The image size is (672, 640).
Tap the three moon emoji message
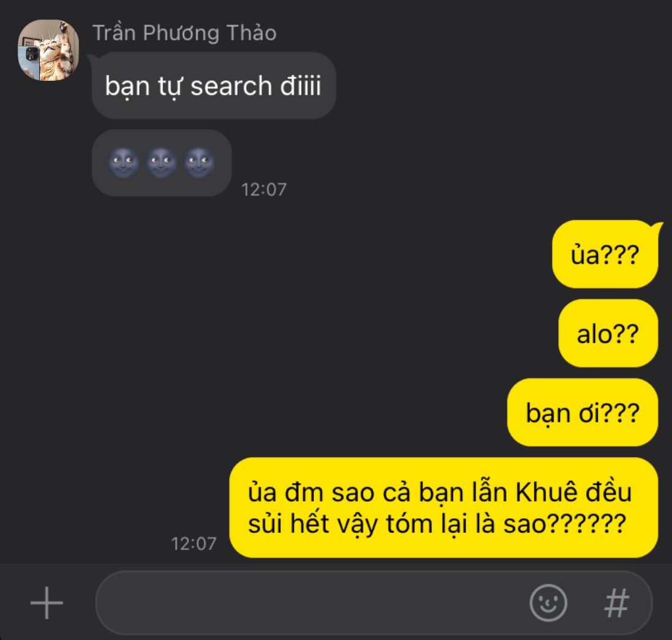coord(162,163)
